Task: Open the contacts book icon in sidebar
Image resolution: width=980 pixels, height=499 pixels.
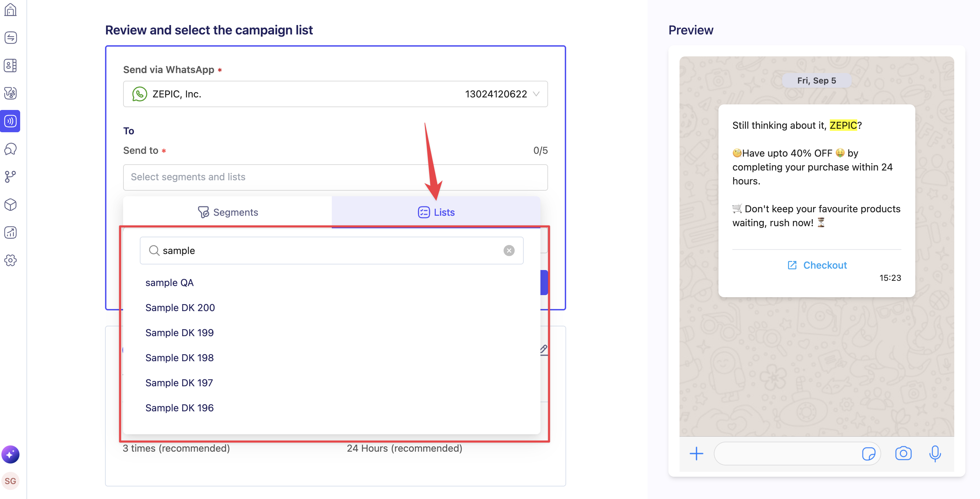Action: pos(10,65)
